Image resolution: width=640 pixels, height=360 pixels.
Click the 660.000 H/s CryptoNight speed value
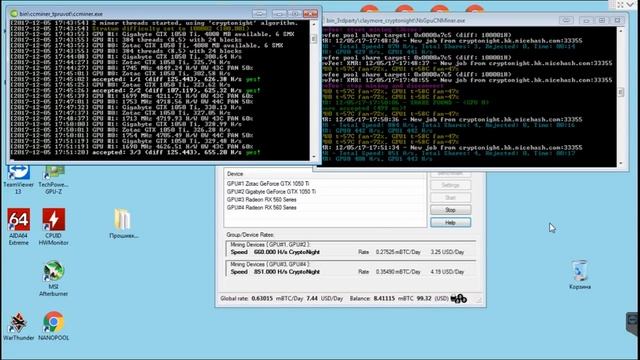point(287,252)
